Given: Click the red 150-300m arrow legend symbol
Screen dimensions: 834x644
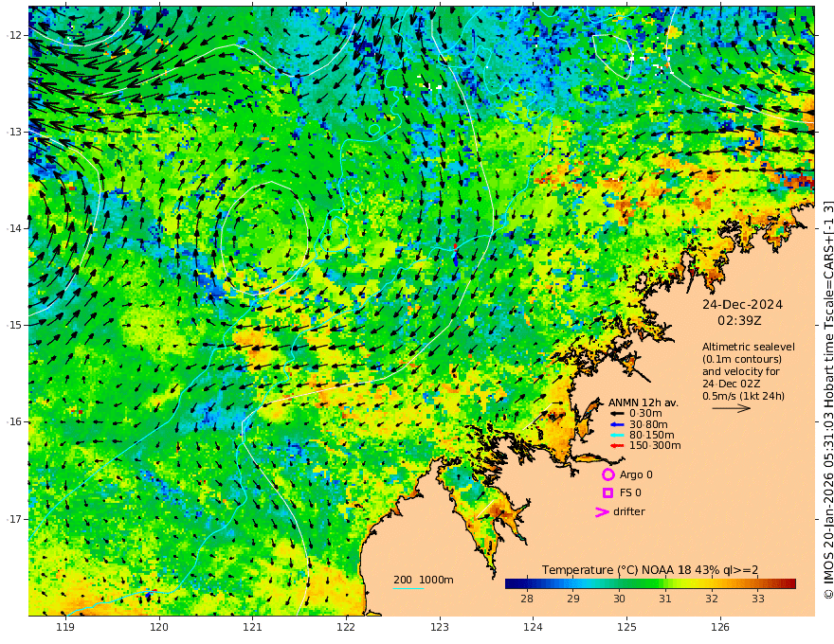Looking at the screenshot, I should [x=617, y=446].
